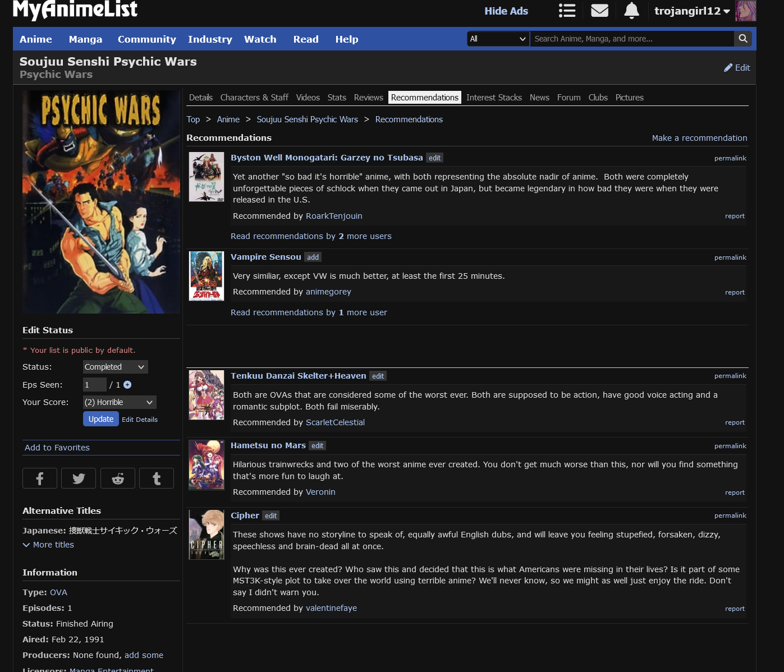The height and width of the screenshot is (672, 784).
Task: Increment episodes seen with plus icon
Action: pos(127,385)
